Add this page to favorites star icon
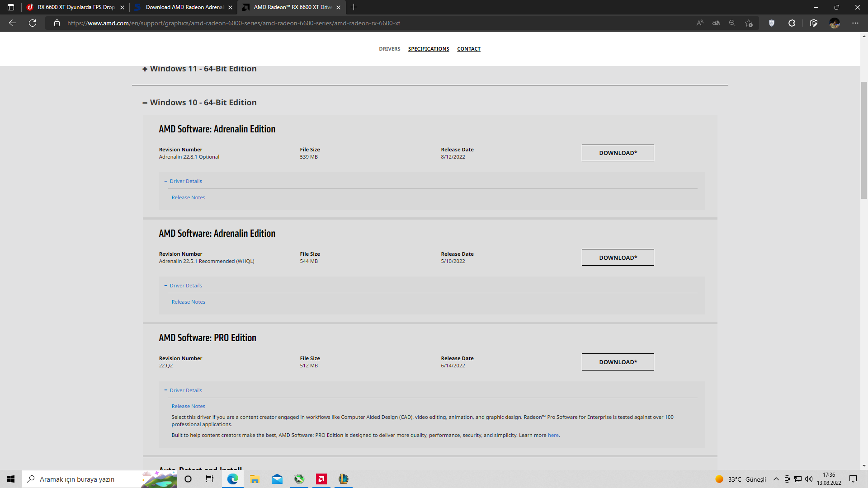868x488 pixels. (x=749, y=23)
